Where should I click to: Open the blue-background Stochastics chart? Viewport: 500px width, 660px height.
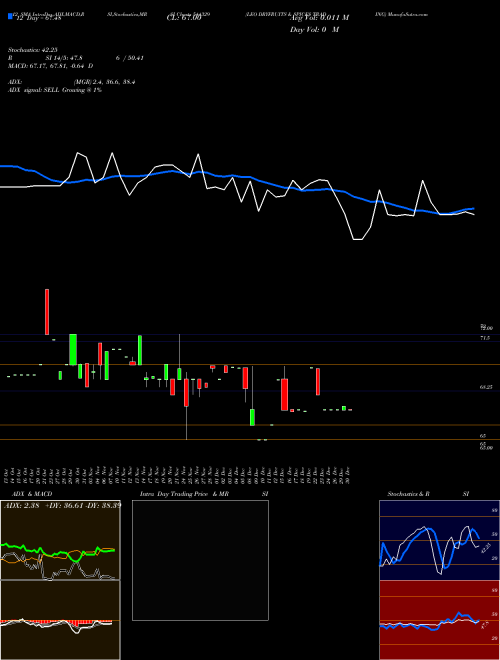coord(439,540)
